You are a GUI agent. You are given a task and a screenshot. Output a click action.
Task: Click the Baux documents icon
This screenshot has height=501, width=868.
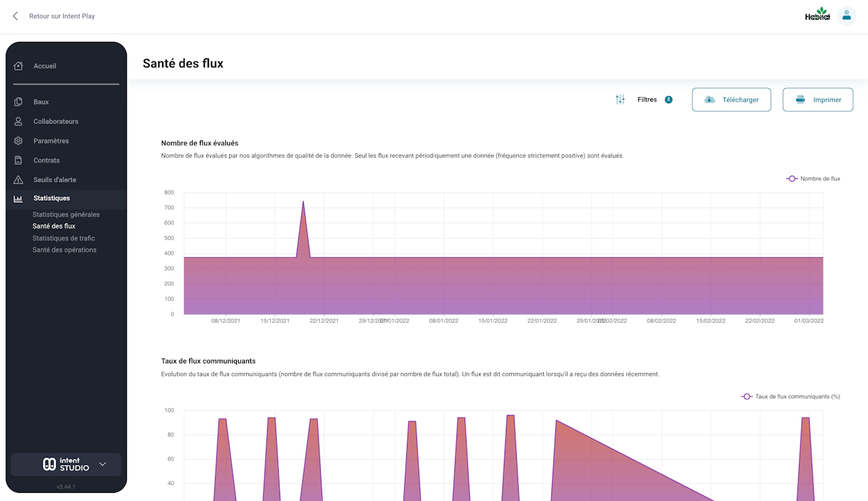click(x=18, y=102)
